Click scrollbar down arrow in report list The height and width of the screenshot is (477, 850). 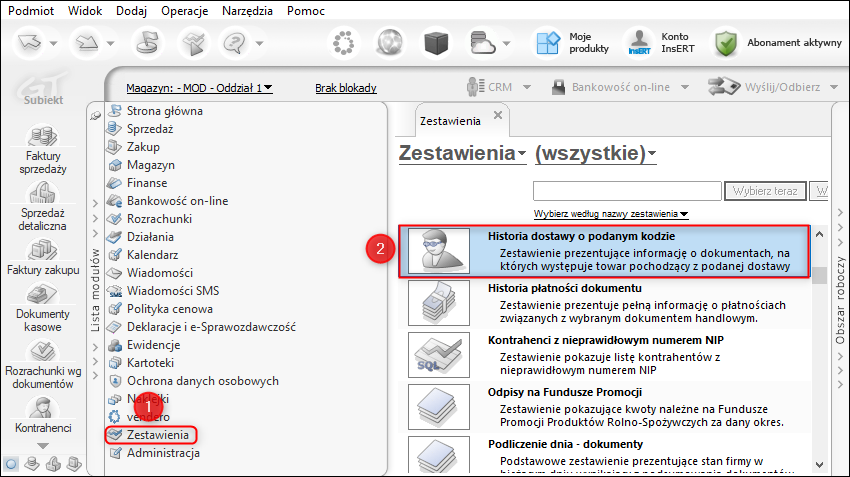(819, 465)
